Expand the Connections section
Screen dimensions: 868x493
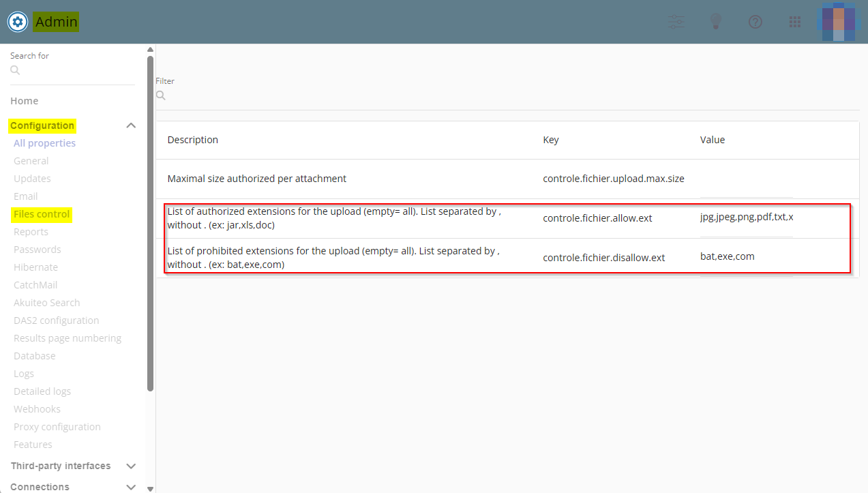132,487
